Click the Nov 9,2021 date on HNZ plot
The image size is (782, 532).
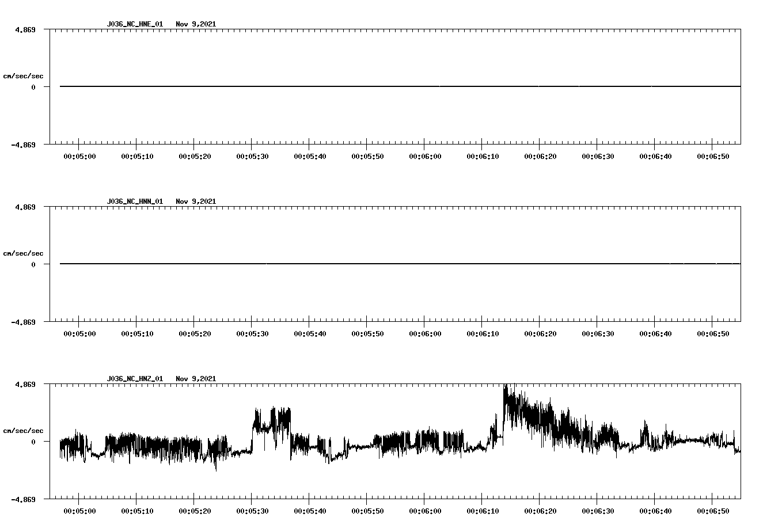[x=196, y=379]
